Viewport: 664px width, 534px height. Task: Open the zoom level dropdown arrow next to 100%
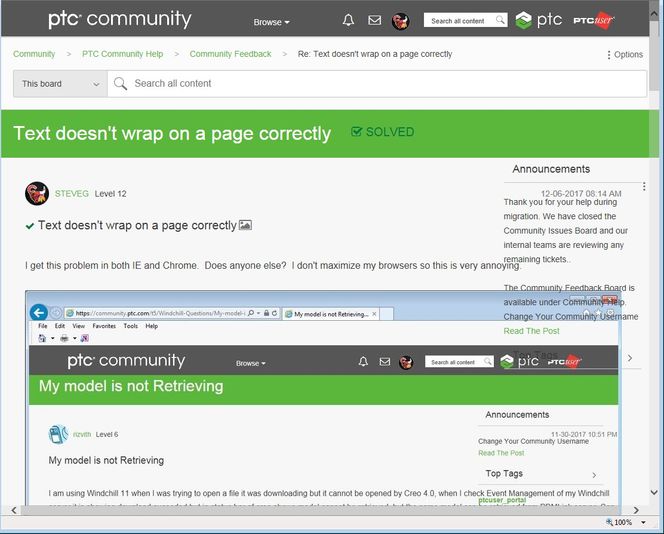(x=643, y=523)
